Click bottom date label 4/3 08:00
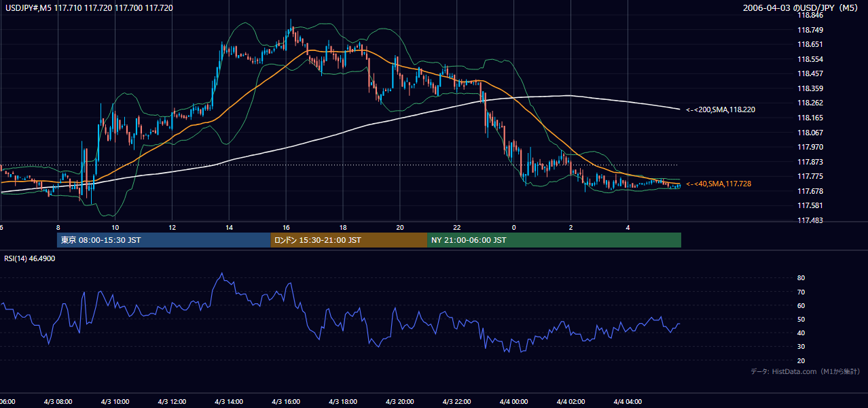Screen dimensions: 868x408 [x=58, y=401]
